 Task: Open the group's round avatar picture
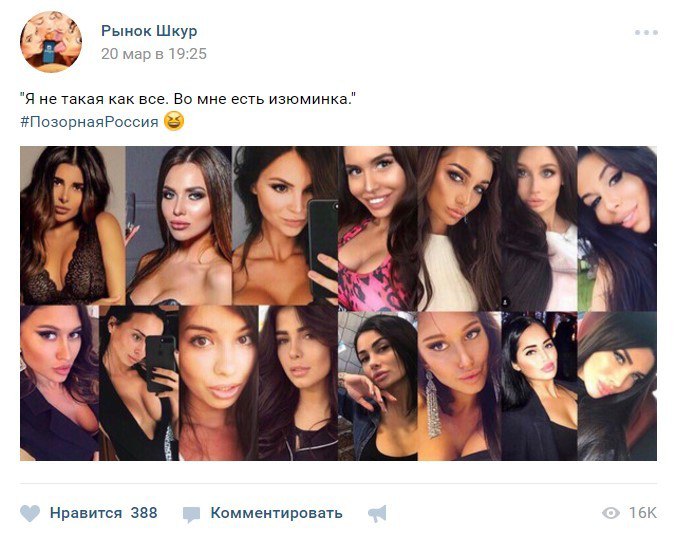(51, 42)
